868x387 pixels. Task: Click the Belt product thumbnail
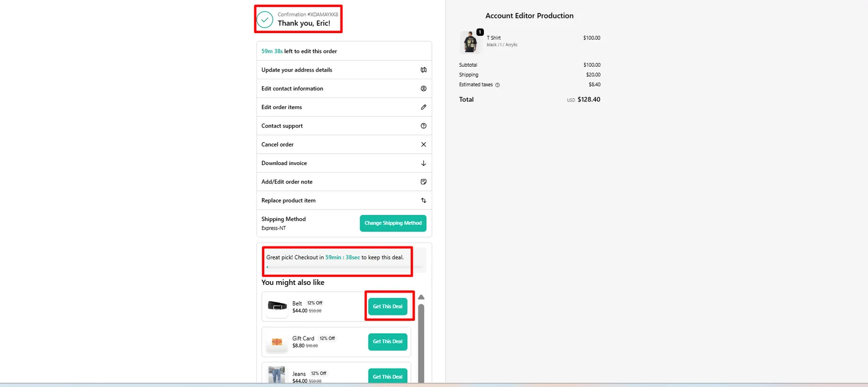click(277, 307)
